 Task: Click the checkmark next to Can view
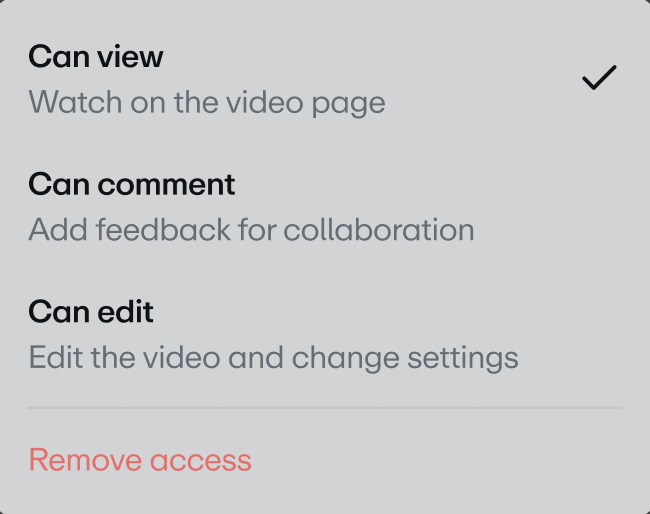(599, 78)
